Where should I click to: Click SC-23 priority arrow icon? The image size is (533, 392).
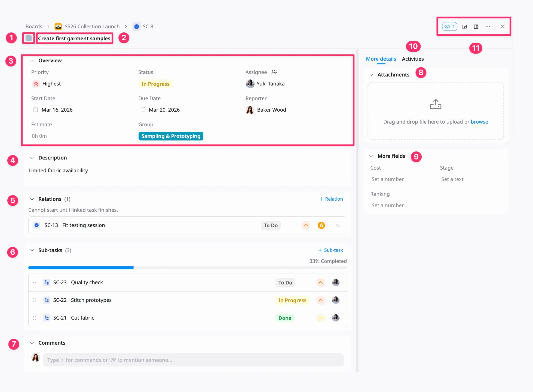[321, 283]
